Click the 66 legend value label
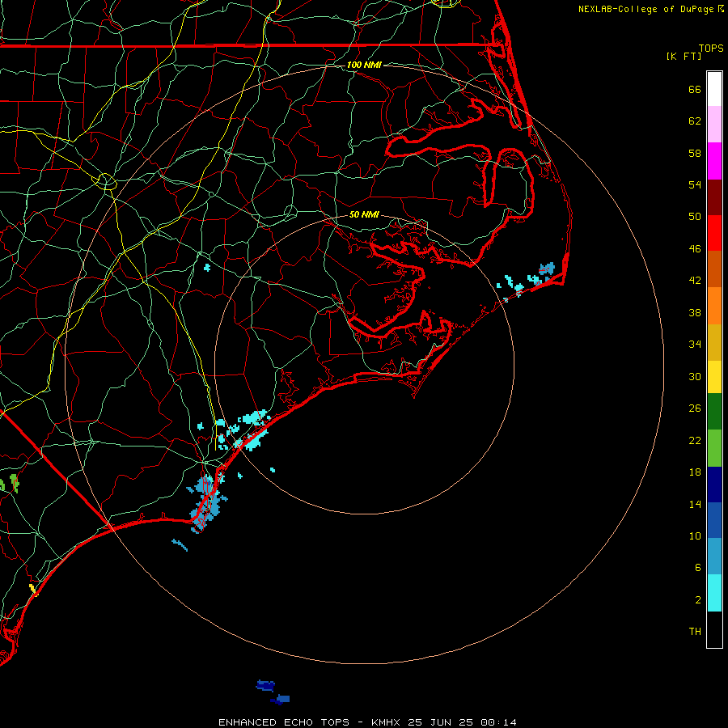728x728 pixels. pyautogui.click(x=695, y=89)
